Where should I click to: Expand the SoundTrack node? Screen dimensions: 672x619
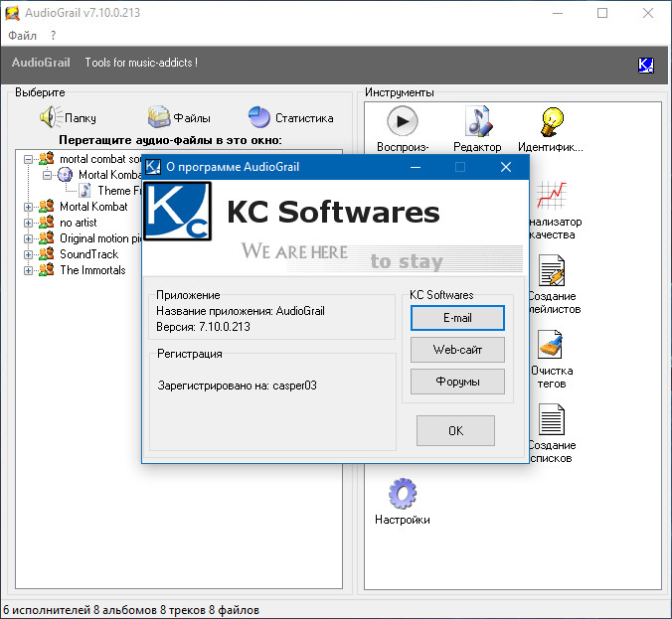coord(28,254)
